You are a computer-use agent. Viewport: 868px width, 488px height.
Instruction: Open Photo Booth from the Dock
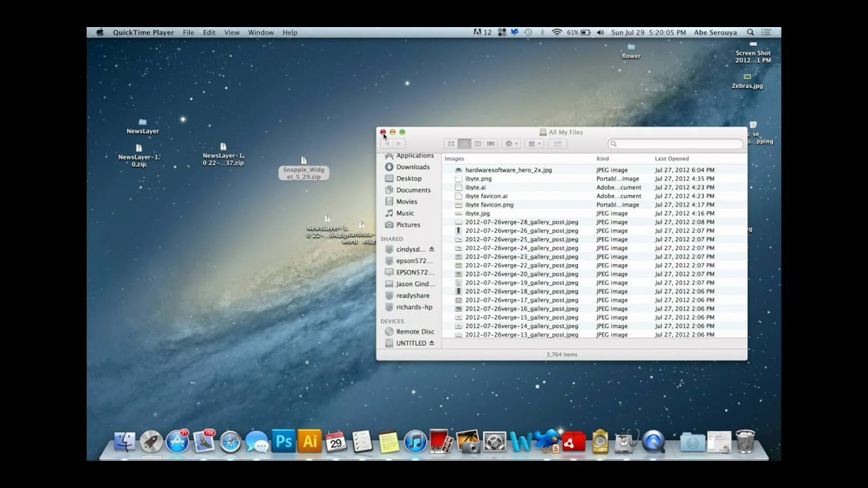(x=441, y=441)
